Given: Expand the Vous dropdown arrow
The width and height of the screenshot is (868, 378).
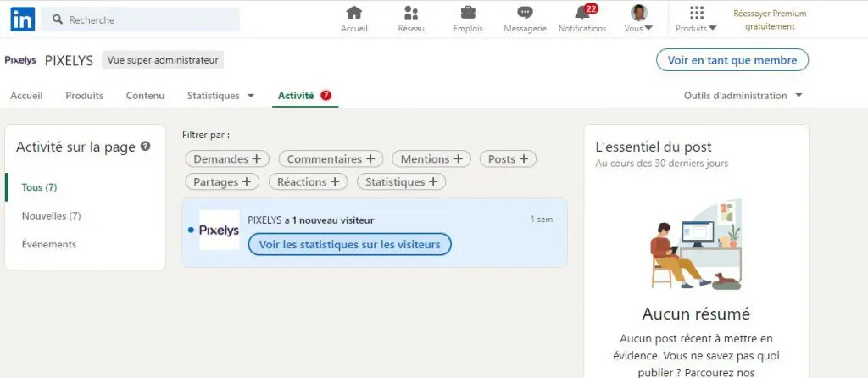Looking at the screenshot, I should click(648, 28).
